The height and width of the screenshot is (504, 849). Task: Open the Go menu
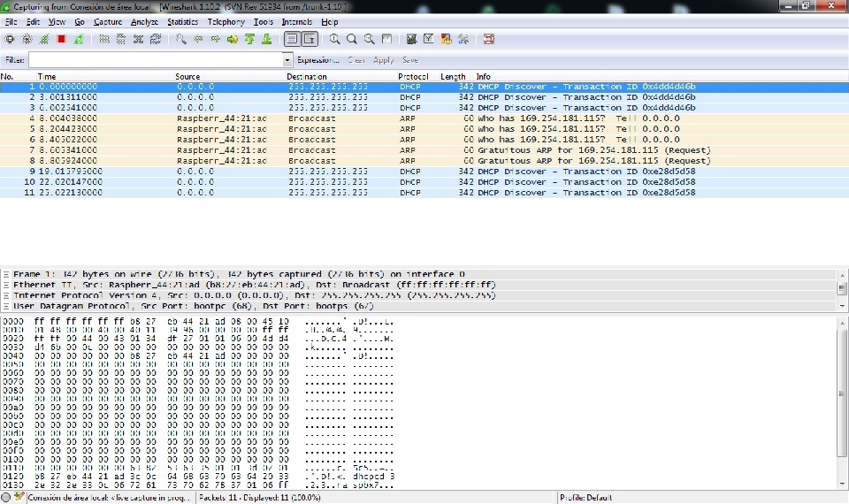[x=80, y=21]
